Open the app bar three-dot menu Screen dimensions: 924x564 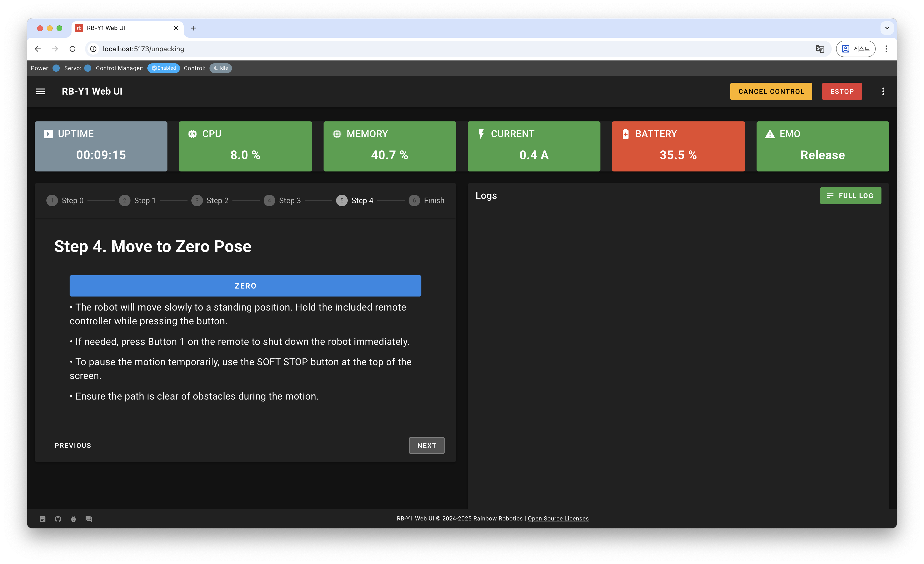coord(883,91)
